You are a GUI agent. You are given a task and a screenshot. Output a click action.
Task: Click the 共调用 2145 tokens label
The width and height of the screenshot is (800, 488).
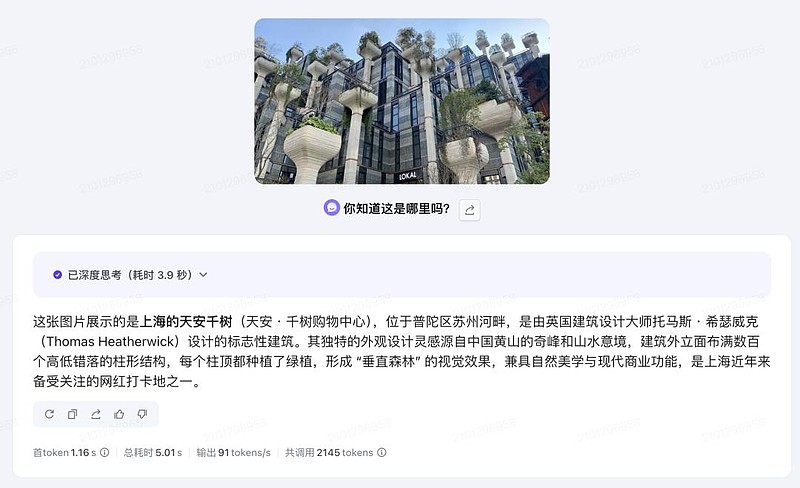(x=329, y=452)
